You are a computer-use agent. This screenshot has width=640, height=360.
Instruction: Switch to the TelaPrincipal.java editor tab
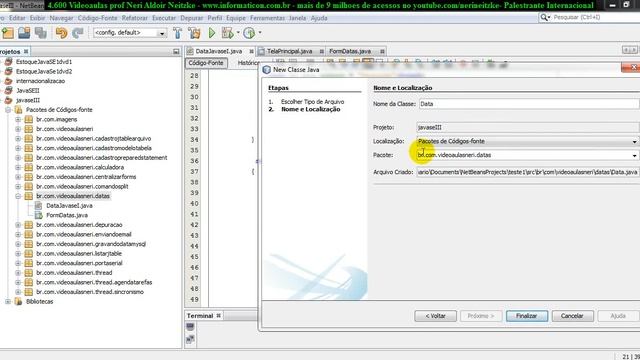289,51
